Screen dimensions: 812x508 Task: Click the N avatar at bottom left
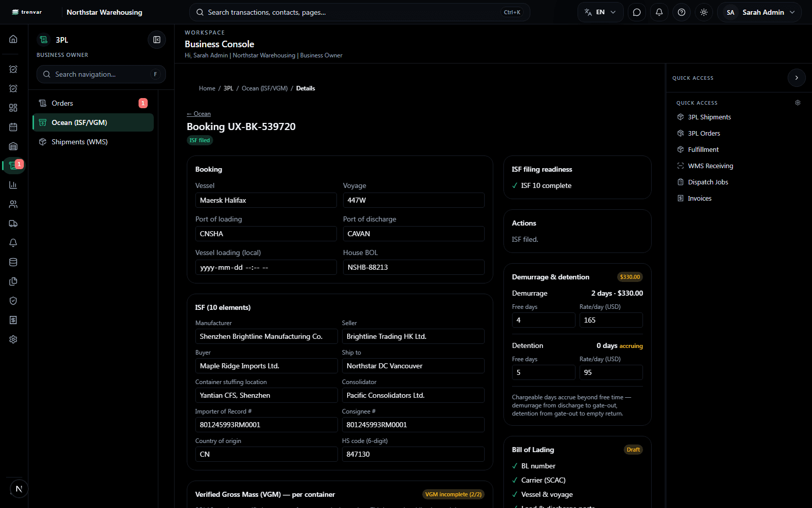coord(19,489)
